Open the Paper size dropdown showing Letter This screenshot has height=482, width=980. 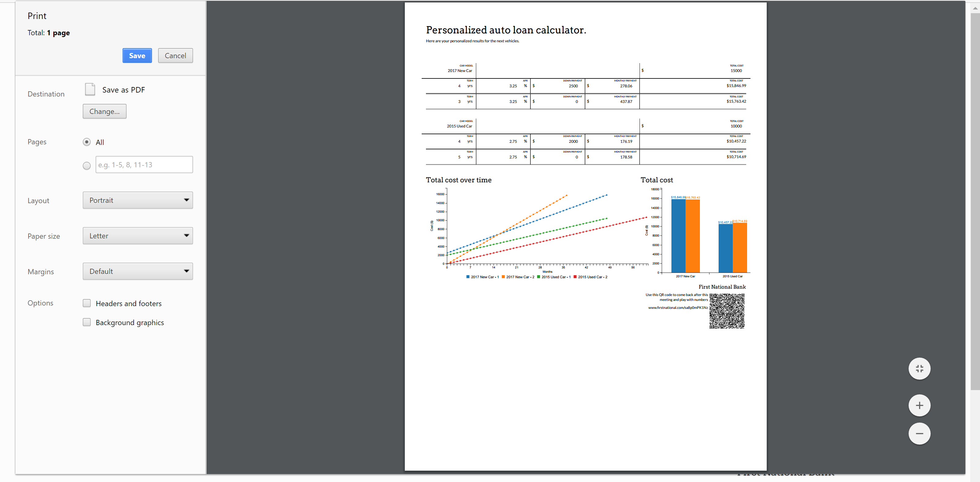(x=138, y=236)
